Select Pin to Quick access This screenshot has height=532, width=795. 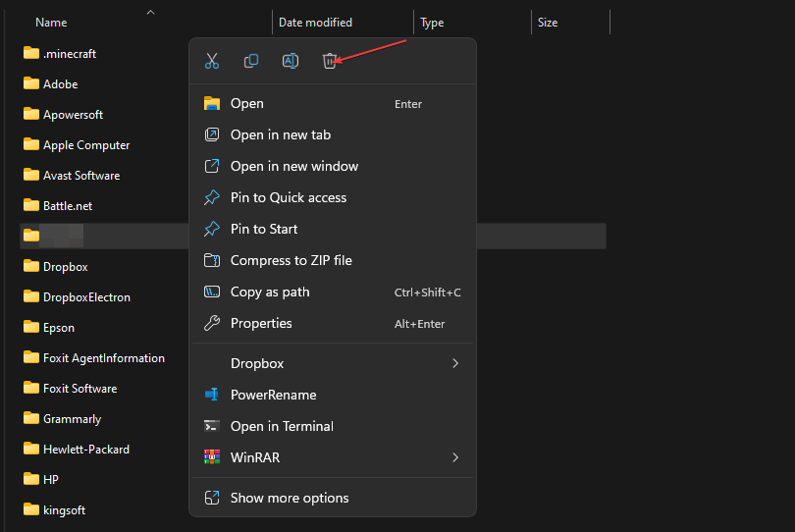(x=333, y=198)
